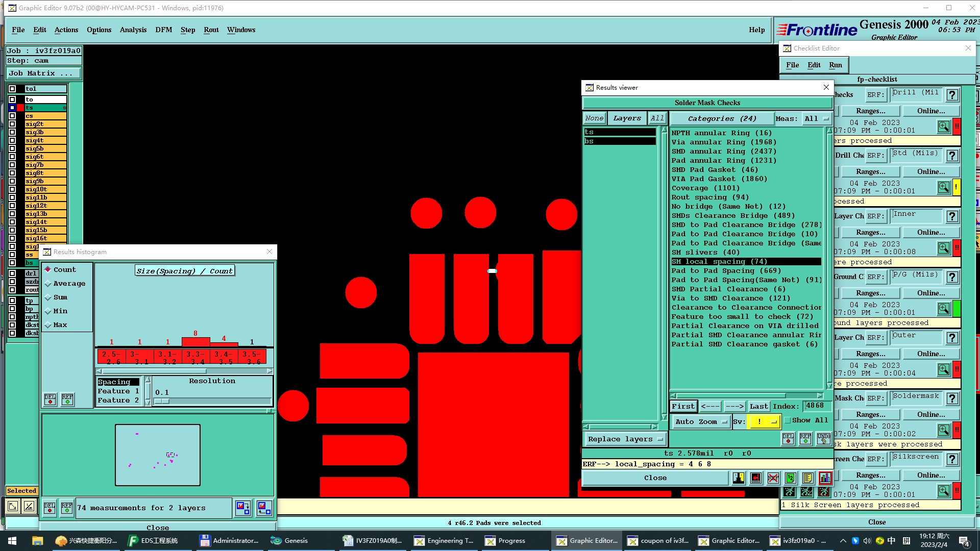The width and height of the screenshot is (980, 551).
Task: Click right arrow of histogram horizontal scrollbar
Action: click(x=269, y=371)
